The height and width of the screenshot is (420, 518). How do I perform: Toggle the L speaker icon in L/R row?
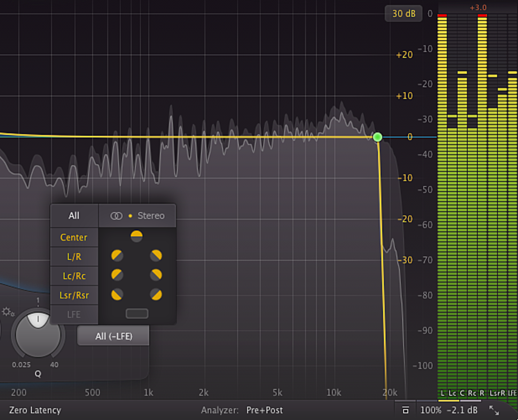point(117,256)
